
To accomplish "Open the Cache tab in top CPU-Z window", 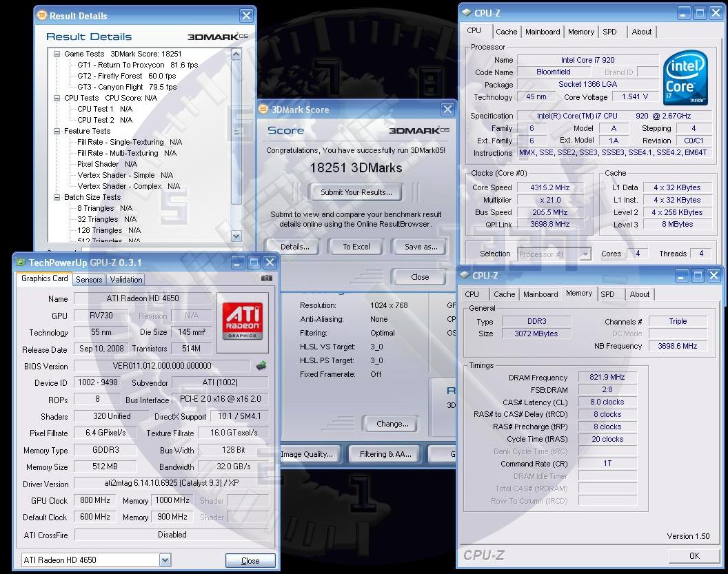I will click(x=506, y=32).
